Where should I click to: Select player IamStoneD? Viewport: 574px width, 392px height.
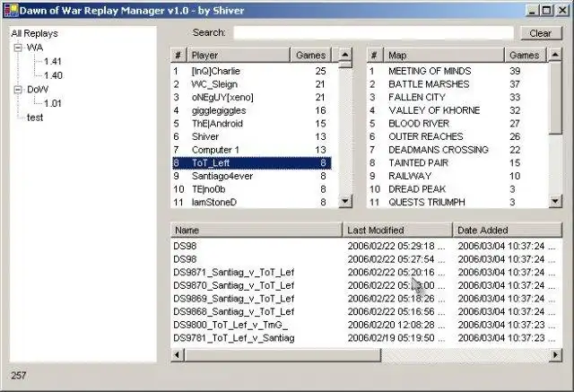pyautogui.click(x=252, y=203)
